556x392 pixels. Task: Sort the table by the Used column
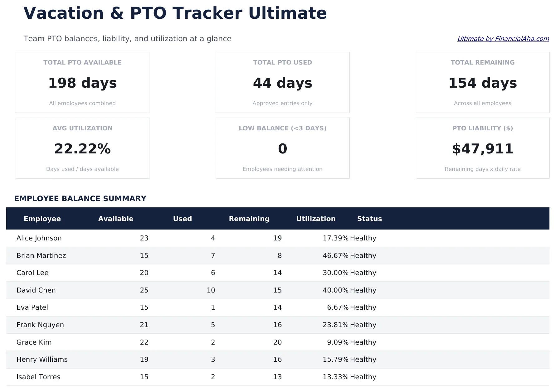182,219
